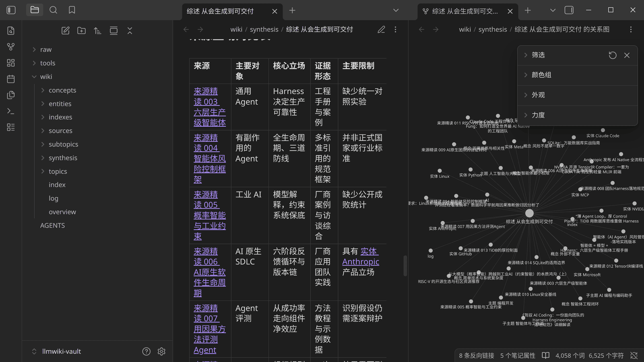Viewport: 644px width, 362px height.
Task: Expand the synthesis folder
Action: pyautogui.click(x=43, y=158)
